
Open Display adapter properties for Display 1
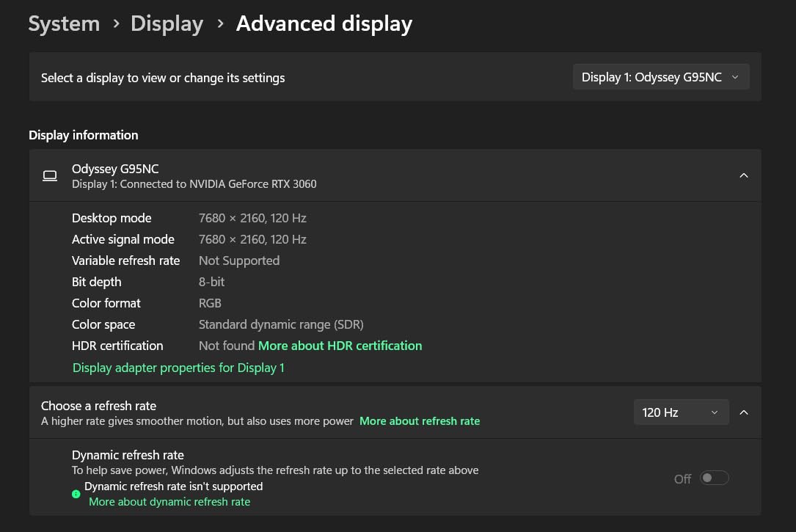coord(178,368)
